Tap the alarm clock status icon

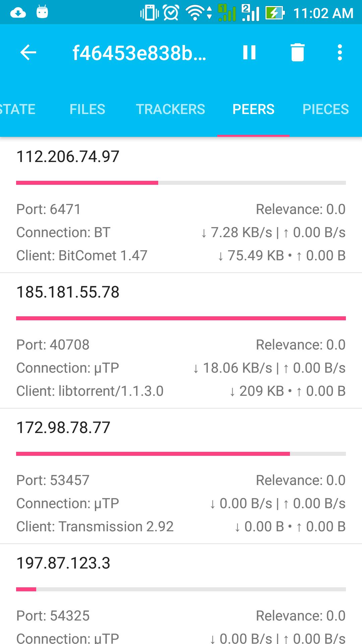point(171,13)
